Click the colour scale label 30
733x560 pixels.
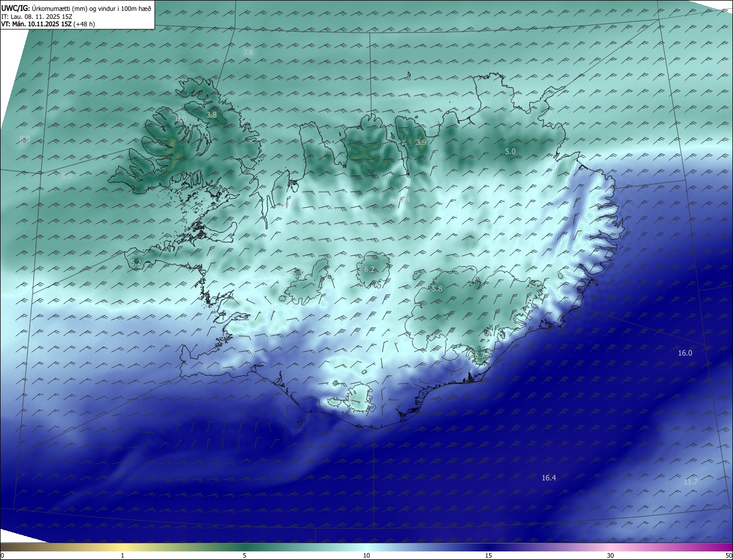[610, 555]
